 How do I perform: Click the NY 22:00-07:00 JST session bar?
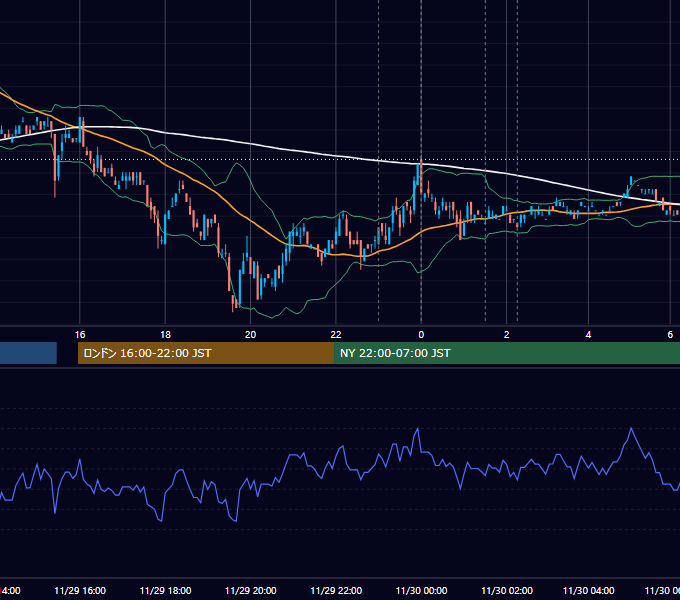(x=507, y=353)
